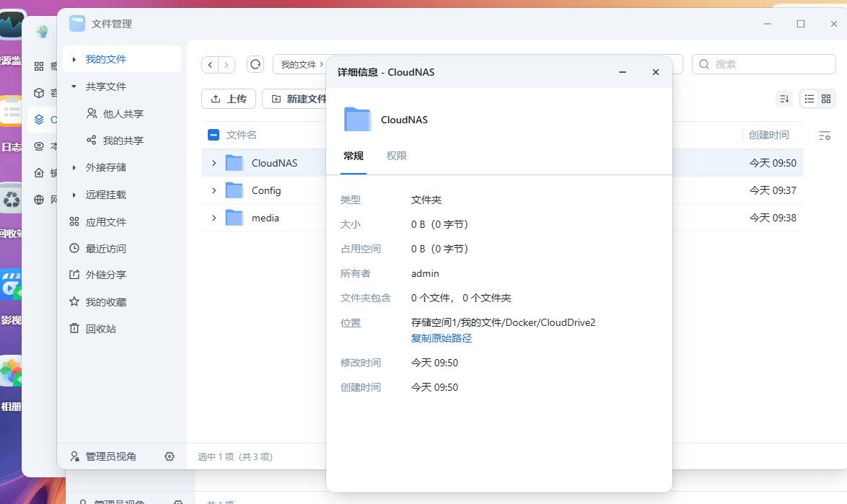Open the sort order options icon
Viewport: 847px width, 504px height.
click(784, 99)
